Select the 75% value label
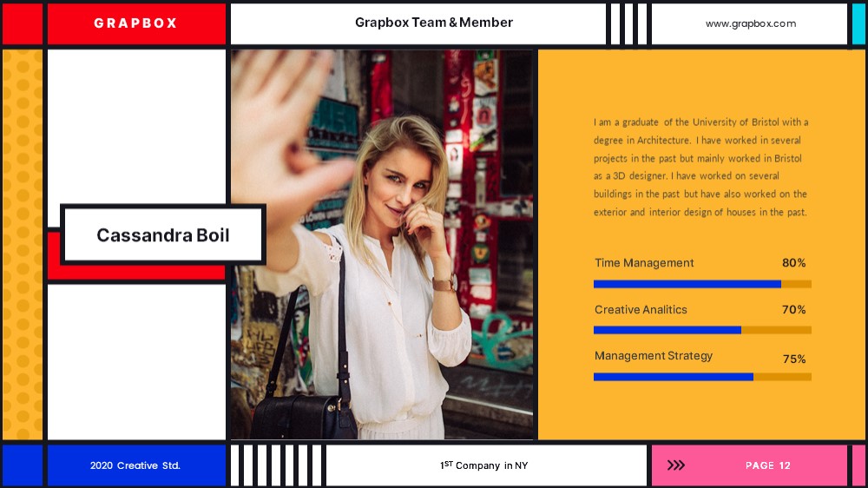868x488 pixels. [x=794, y=359]
